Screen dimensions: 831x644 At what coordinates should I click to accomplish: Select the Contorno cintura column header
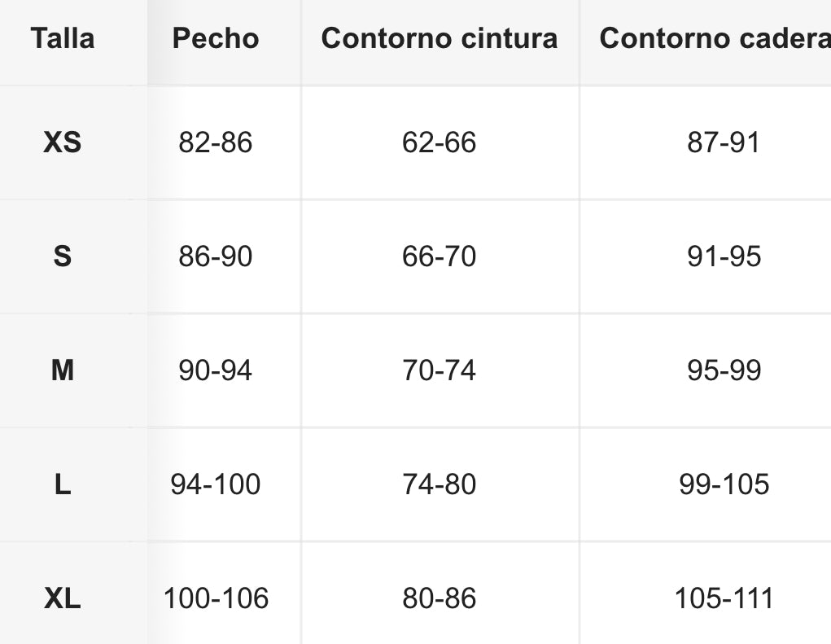tap(440, 38)
